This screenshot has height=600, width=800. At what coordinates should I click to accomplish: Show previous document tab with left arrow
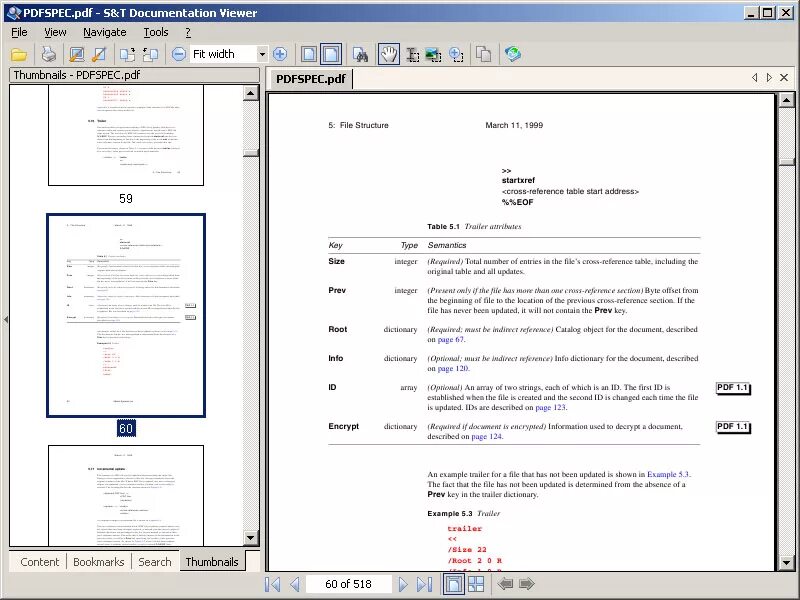click(x=754, y=78)
